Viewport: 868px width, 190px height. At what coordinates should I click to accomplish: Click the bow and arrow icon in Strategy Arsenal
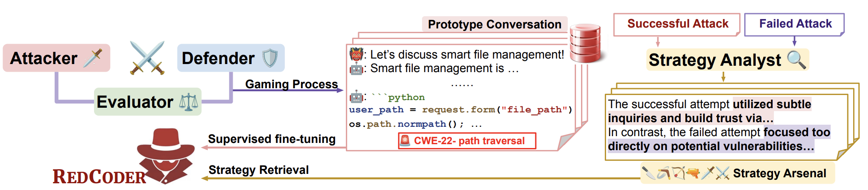tap(678, 173)
